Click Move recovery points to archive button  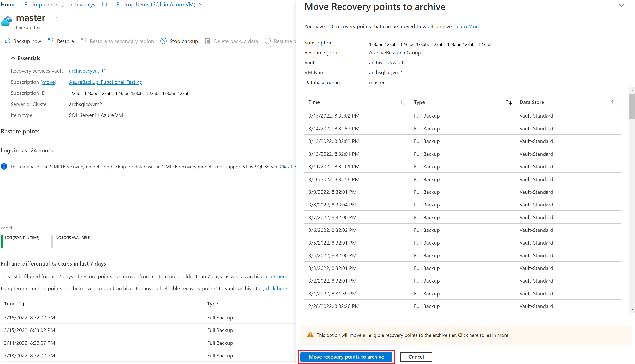(x=346, y=357)
